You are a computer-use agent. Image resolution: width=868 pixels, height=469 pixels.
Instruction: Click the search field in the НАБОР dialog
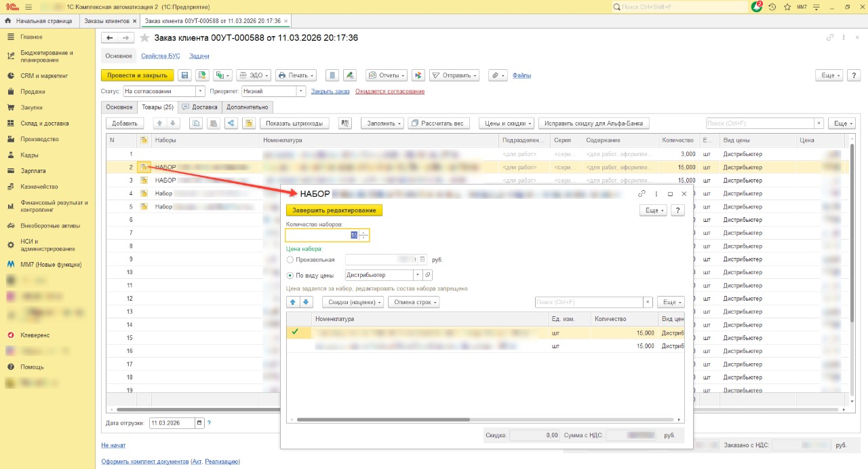pyautogui.click(x=589, y=302)
